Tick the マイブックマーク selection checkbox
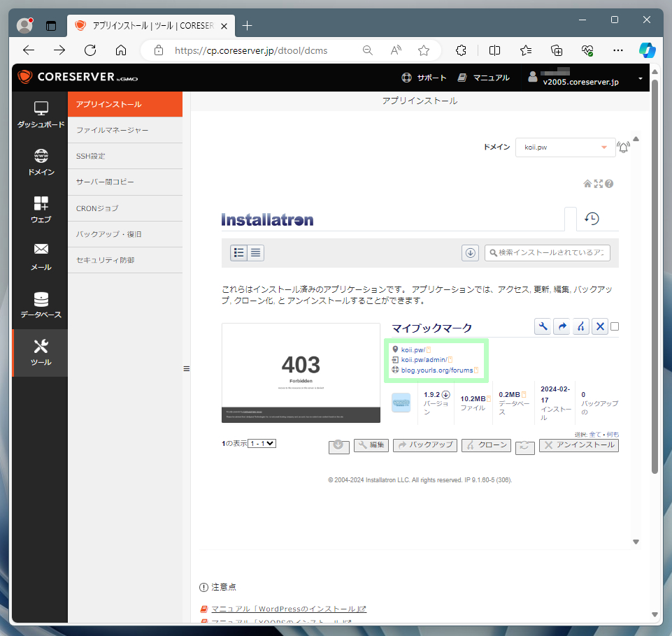Screen dimensions: 672x636 615,326
